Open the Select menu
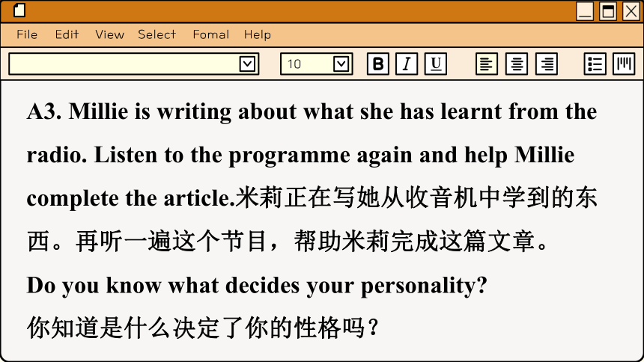This screenshot has width=644, height=362. tap(157, 34)
